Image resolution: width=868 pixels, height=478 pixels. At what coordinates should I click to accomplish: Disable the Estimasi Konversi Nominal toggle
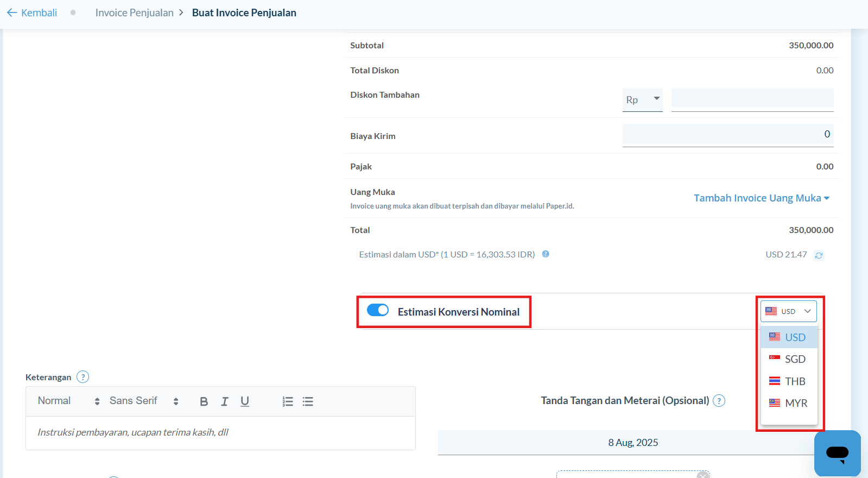coord(378,310)
